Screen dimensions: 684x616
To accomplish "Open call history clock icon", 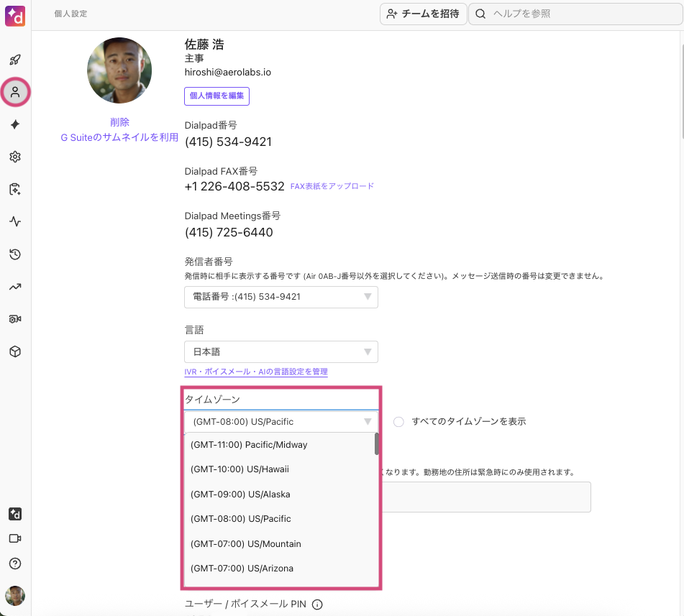I will point(15,254).
